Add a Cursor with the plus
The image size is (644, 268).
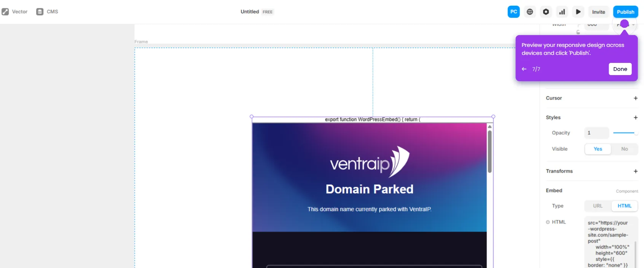coord(635,98)
